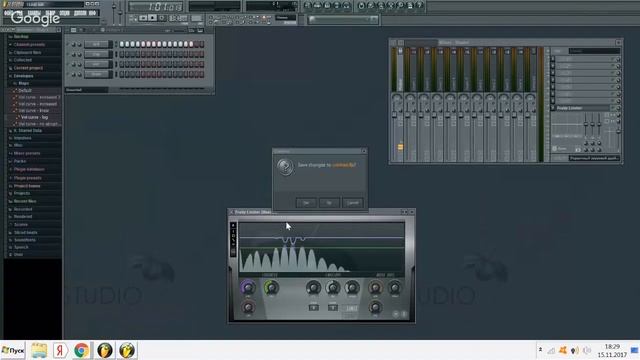Toggle first step of Hat channel
This screenshot has height=360, width=640.
(x=122, y=64)
